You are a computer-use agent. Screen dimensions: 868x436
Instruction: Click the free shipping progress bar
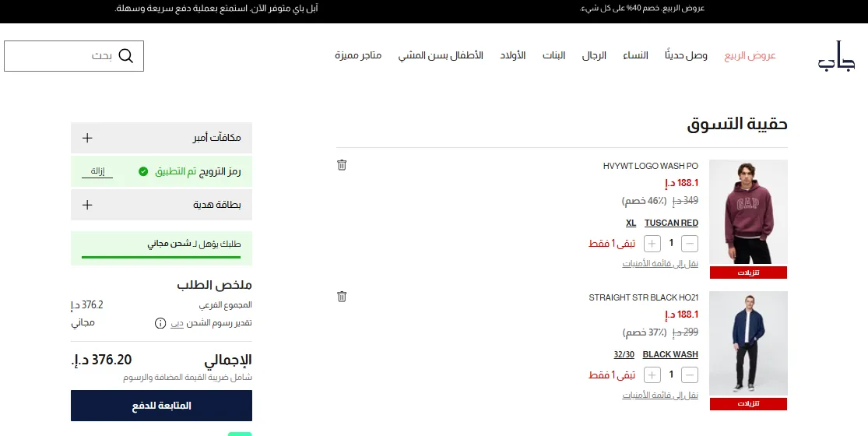pos(161,257)
